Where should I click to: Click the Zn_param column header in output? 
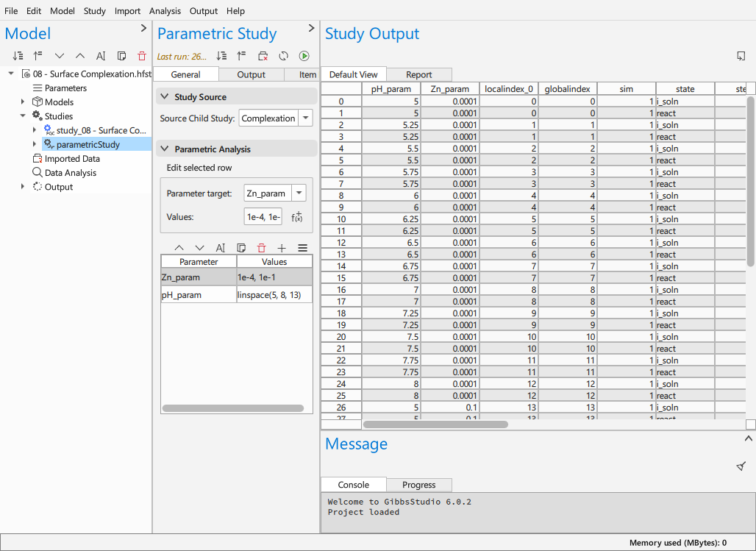tap(450, 89)
